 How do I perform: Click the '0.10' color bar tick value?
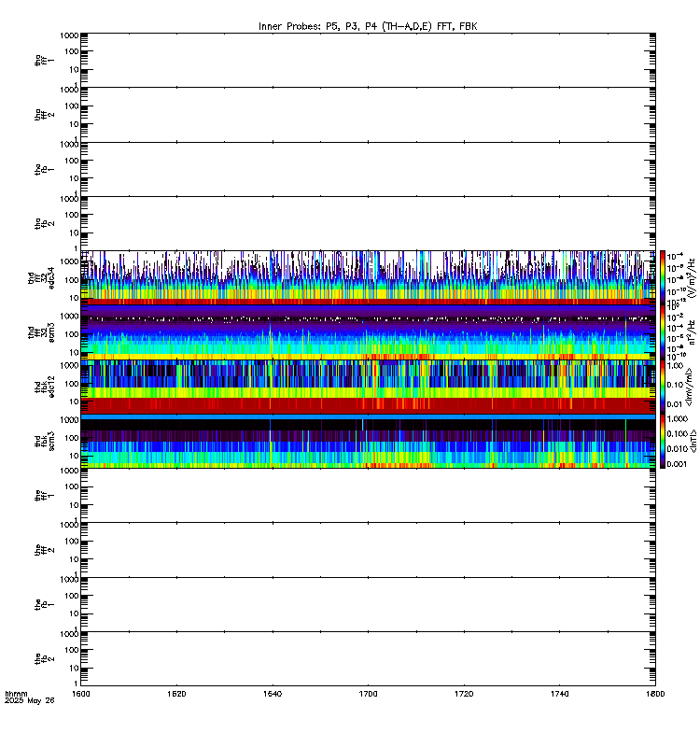point(675,385)
